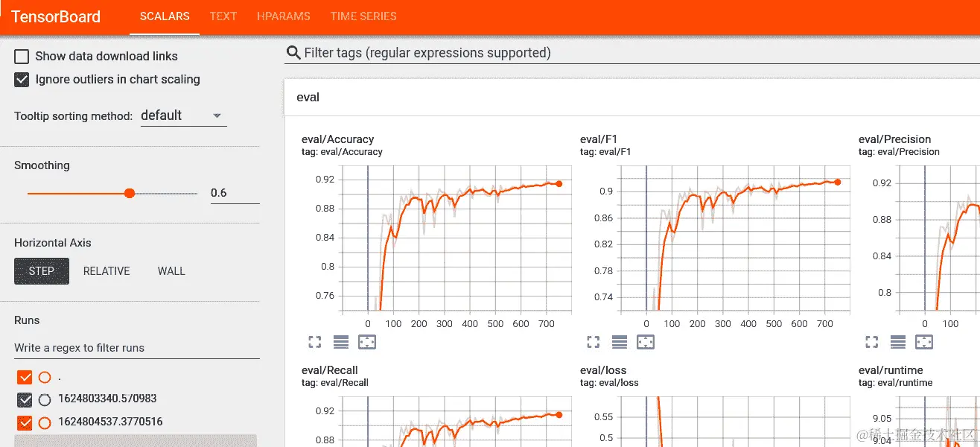Select WALL as the horizontal axis
980x447 pixels.
coord(171,271)
